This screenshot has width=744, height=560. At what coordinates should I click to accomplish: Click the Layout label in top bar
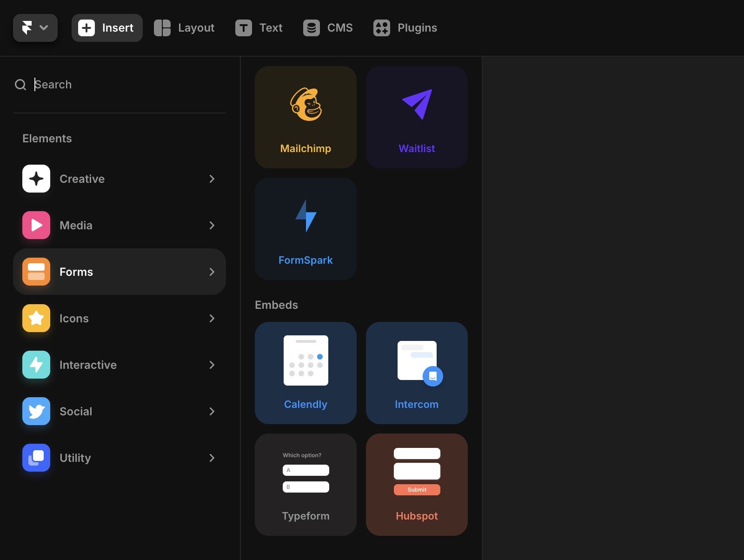tap(196, 28)
